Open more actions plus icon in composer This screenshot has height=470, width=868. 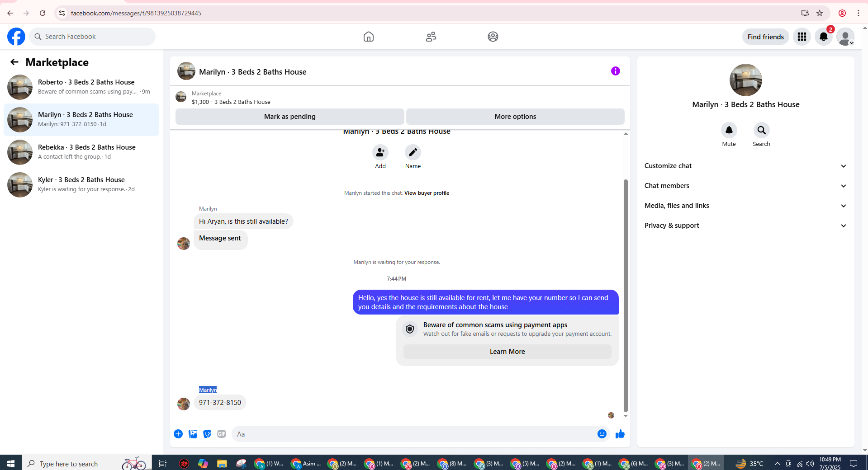tap(178, 434)
